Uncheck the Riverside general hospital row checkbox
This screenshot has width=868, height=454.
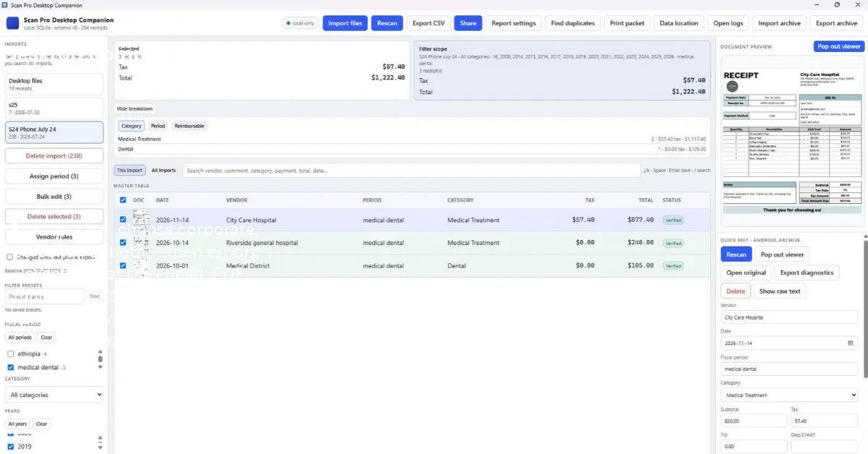[123, 243]
